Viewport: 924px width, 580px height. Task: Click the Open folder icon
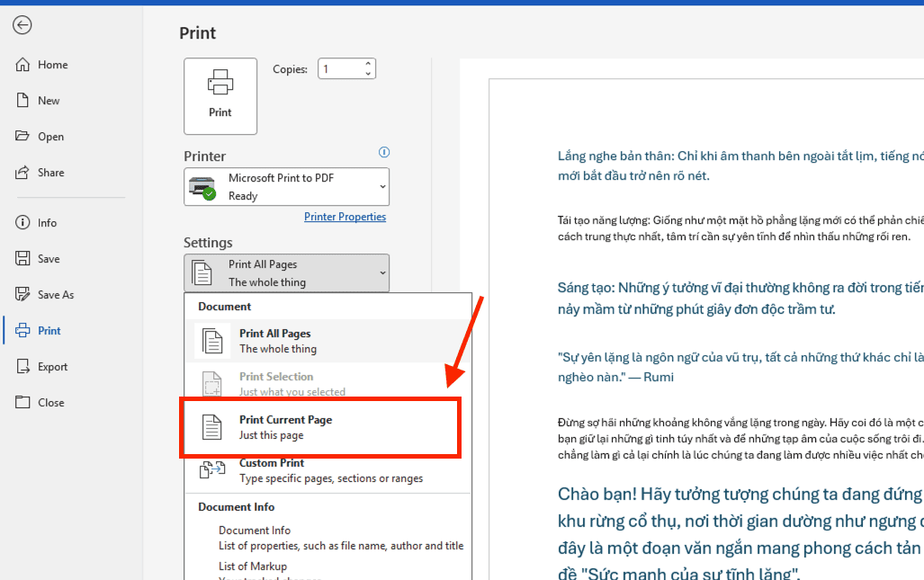tap(22, 136)
